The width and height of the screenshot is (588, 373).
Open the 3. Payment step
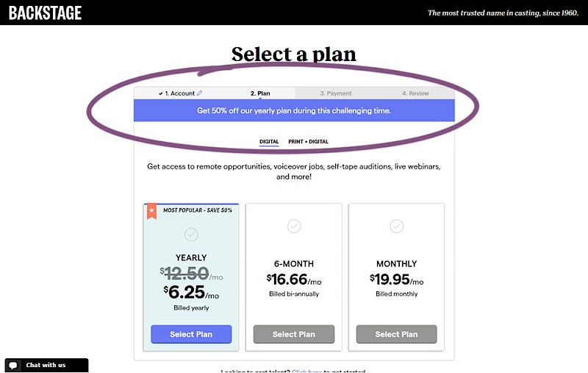pos(336,93)
